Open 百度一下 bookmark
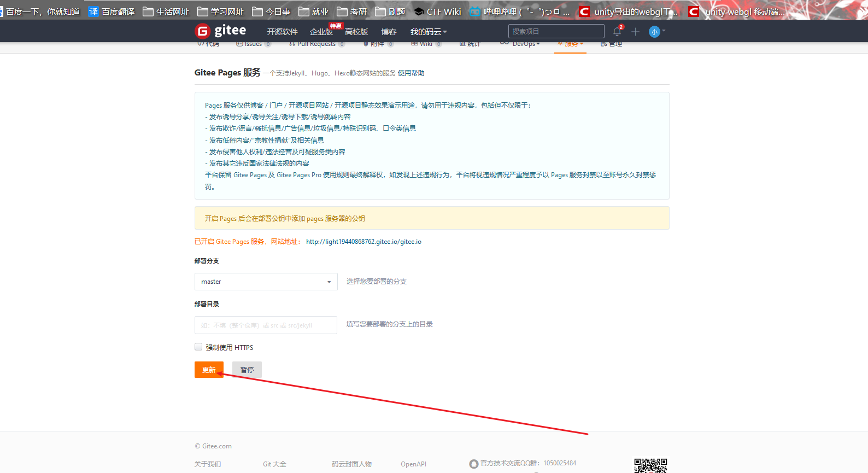This screenshot has height=473, width=868. coord(40,11)
